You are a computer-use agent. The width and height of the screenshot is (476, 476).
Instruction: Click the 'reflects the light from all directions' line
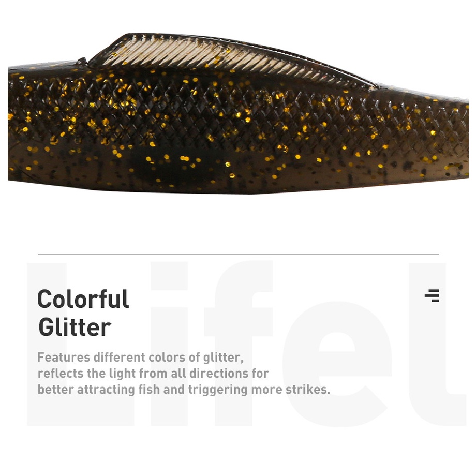pyautogui.click(x=153, y=374)
